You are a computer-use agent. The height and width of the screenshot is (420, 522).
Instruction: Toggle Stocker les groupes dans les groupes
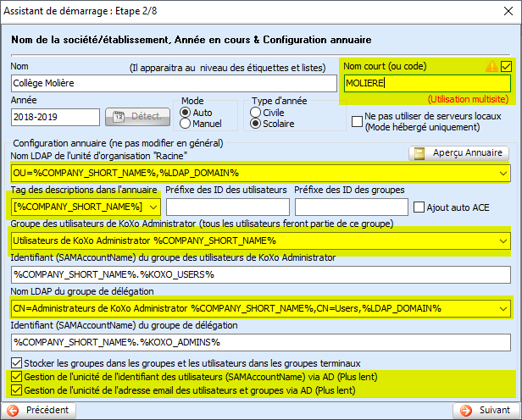(x=16, y=363)
